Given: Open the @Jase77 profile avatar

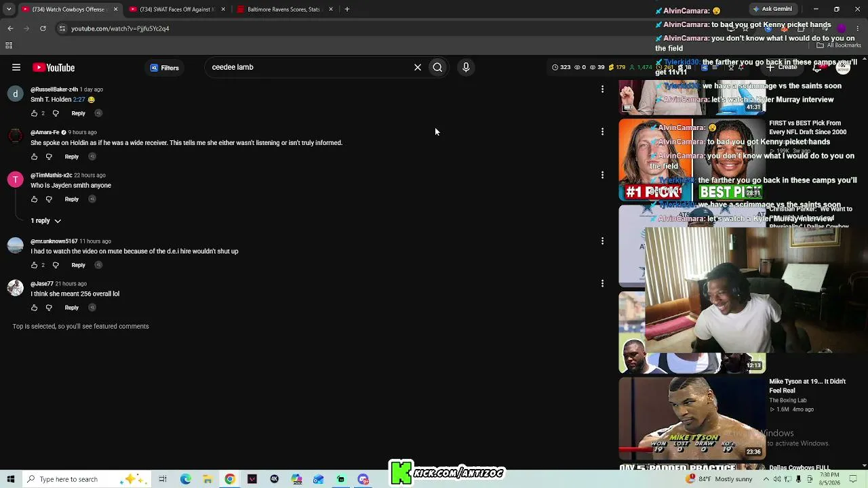Looking at the screenshot, I should (15, 288).
